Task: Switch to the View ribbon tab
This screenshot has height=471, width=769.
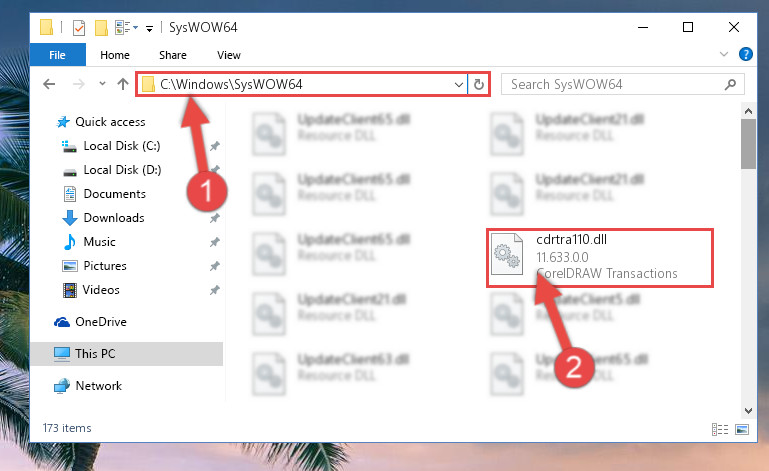Action: [229, 55]
